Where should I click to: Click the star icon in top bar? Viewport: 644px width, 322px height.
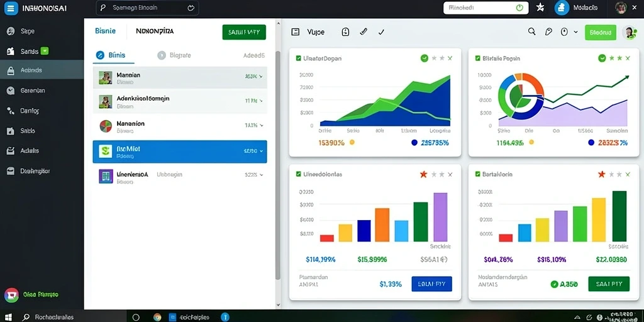540,8
